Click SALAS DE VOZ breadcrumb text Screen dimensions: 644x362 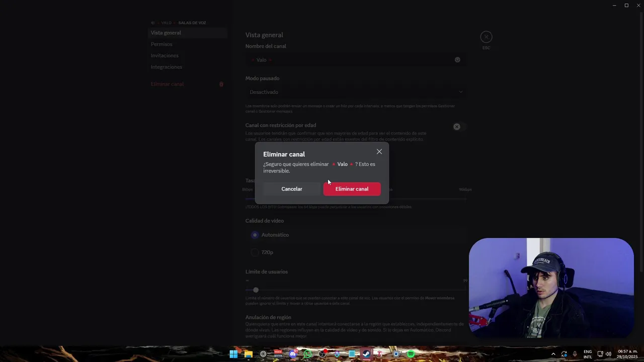[192, 23]
